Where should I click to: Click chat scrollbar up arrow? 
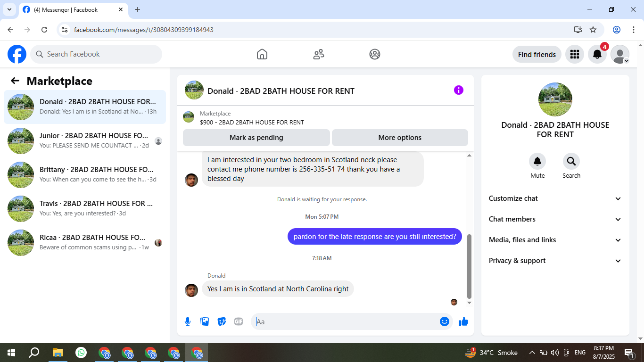point(469,155)
